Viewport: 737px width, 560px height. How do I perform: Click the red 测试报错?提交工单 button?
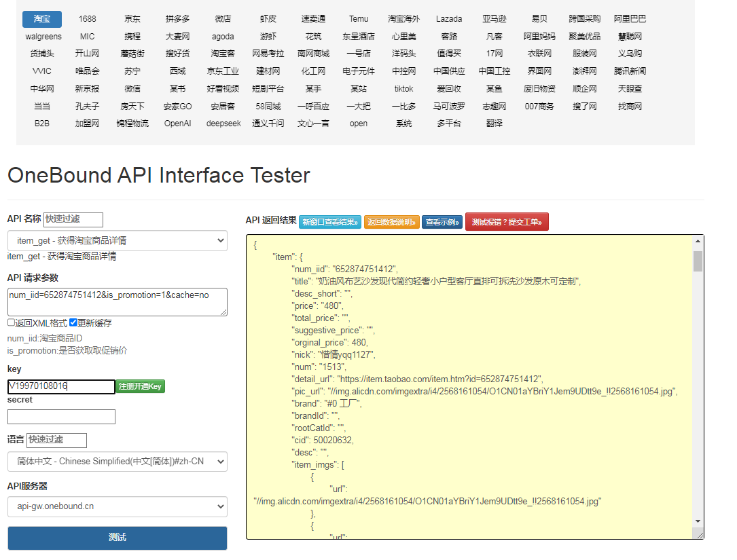coord(507,222)
